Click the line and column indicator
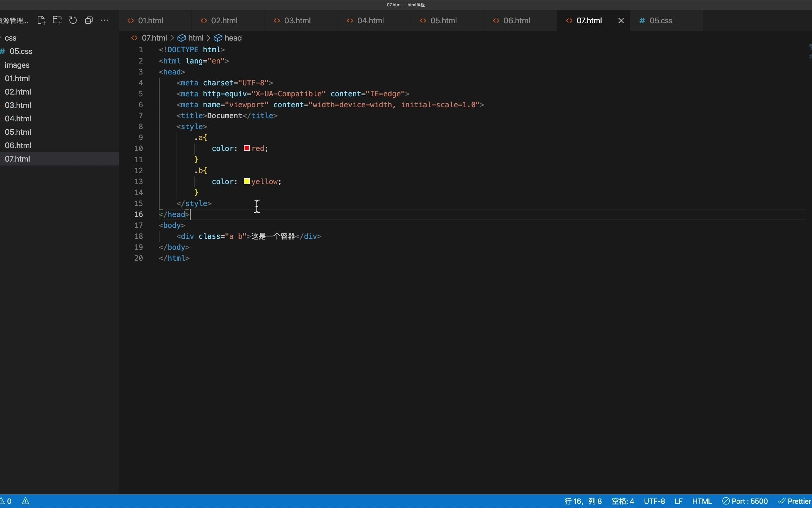The width and height of the screenshot is (812, 508). [x=583, y=501]
